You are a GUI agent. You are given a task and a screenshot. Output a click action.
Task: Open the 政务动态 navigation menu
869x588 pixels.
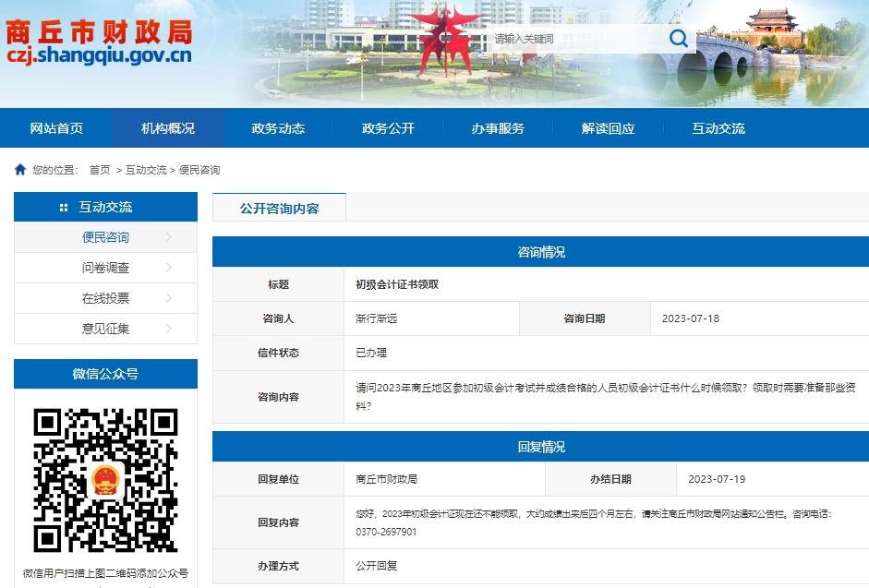tap(279, 128)
